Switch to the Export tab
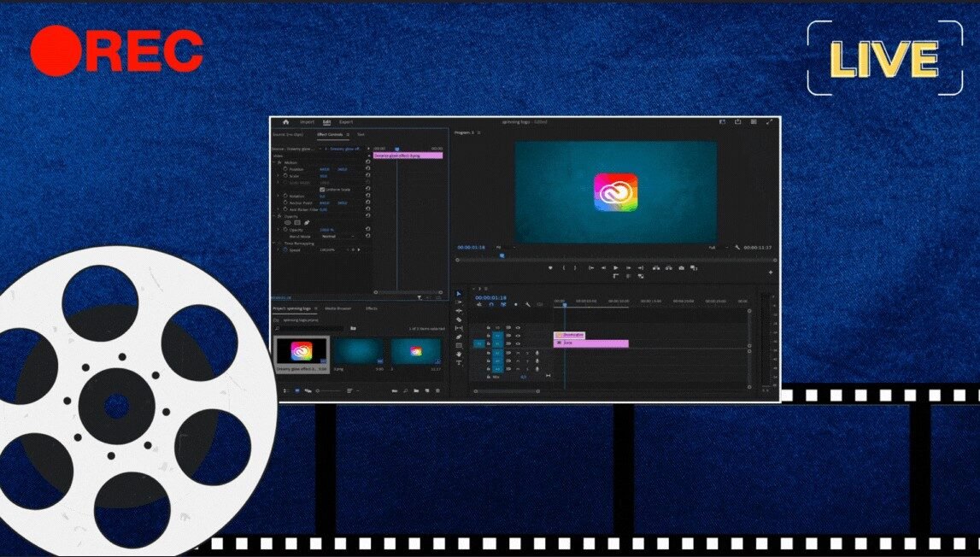 click(x=346, y=122)
